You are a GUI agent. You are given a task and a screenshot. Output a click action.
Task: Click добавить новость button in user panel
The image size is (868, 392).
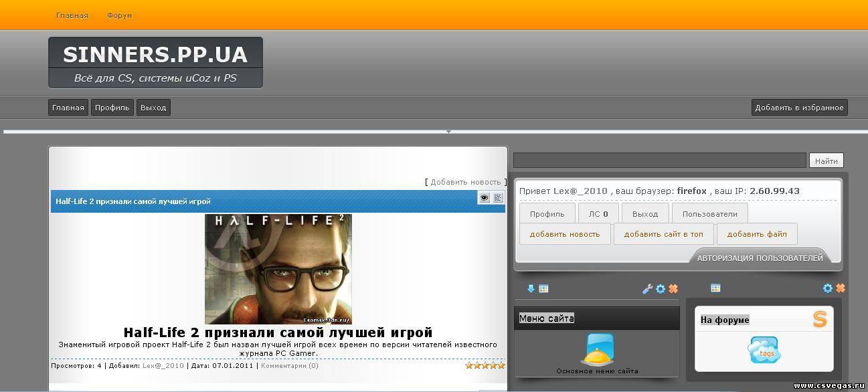coord(565,234)
